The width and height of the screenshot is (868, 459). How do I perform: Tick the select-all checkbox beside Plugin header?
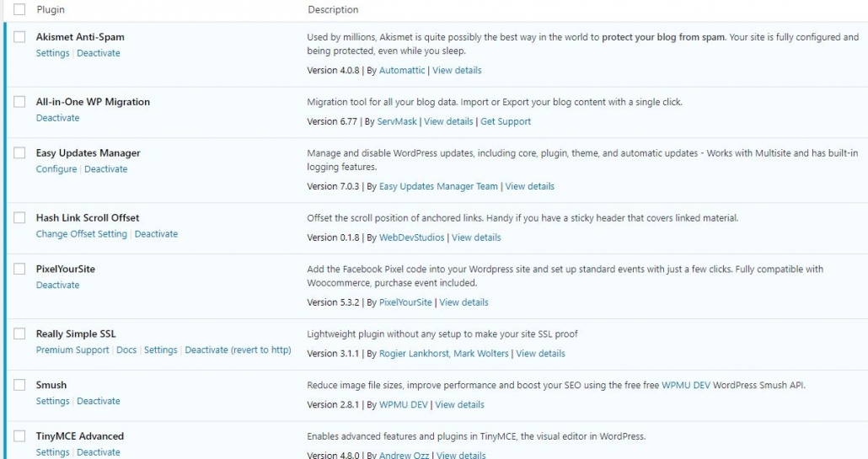[19, 9]
